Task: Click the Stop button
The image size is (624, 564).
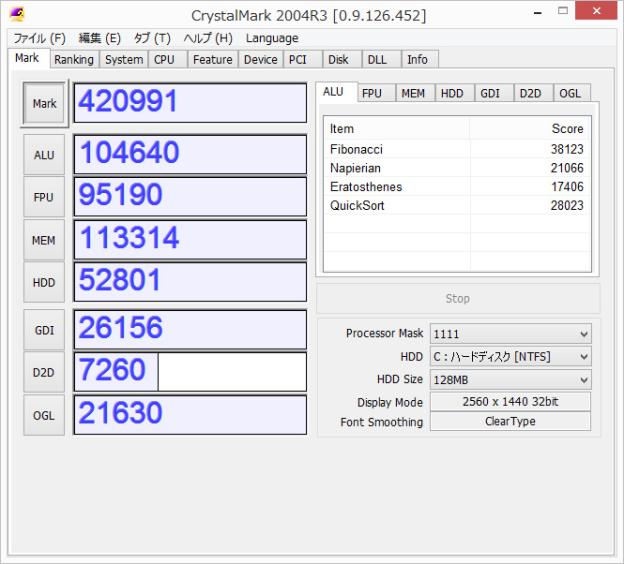Action: click(x=458, y=299)
